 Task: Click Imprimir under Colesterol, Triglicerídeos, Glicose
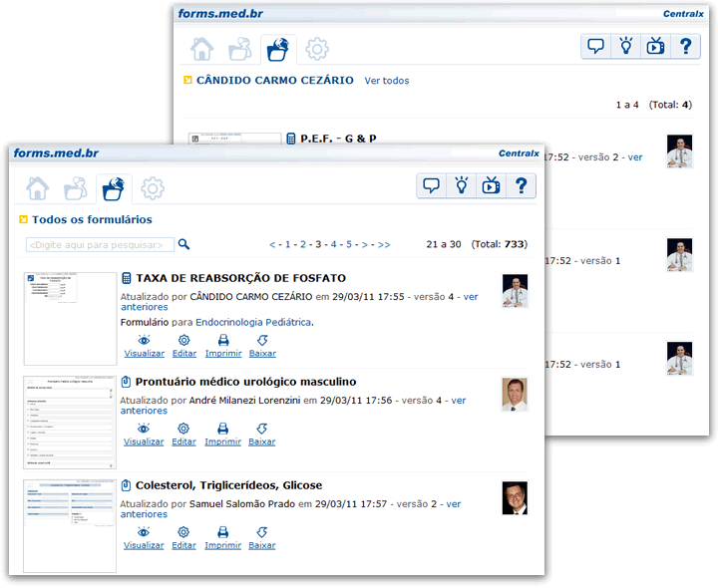222,537
